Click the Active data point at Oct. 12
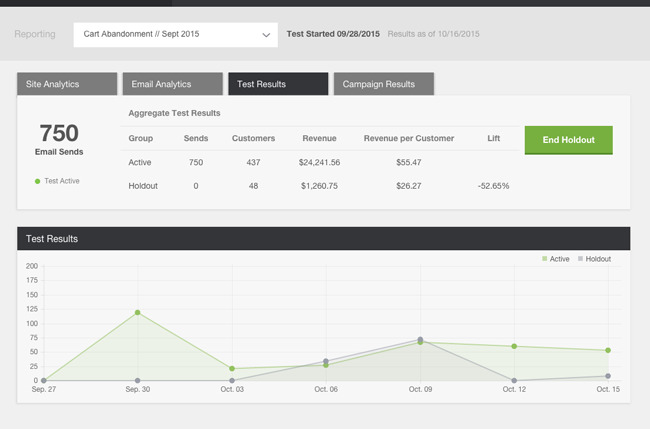Image resolution: width=650 pixels, height=429 pixels. [514, 346]
